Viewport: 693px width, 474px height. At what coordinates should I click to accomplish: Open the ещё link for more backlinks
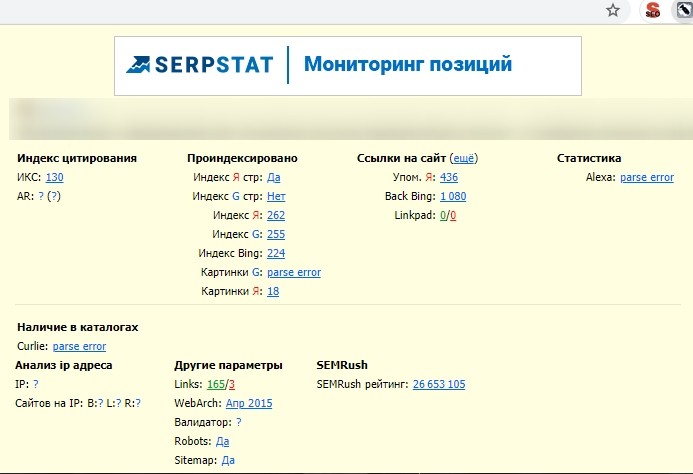464,158
